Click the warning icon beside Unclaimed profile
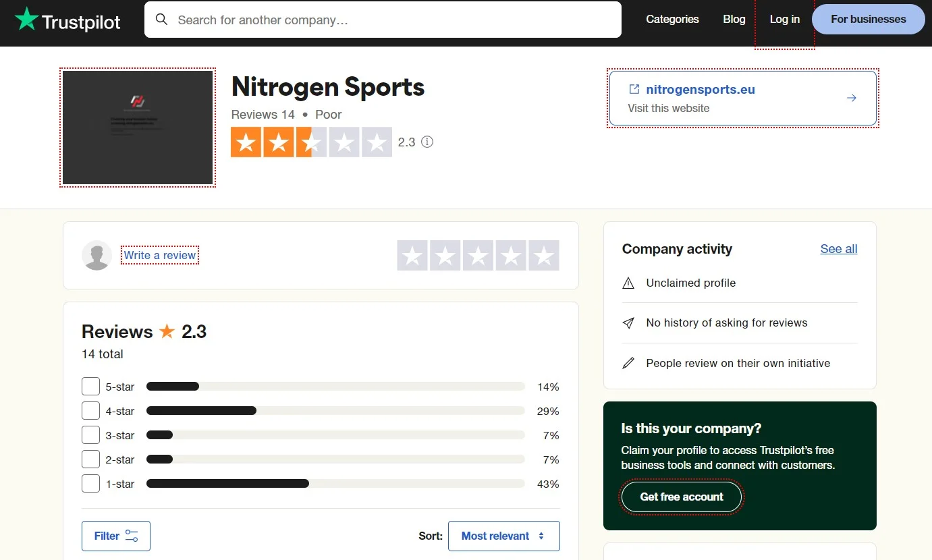Screen dimensions: 932x560 pyautogui.click(x=628, y=283)
